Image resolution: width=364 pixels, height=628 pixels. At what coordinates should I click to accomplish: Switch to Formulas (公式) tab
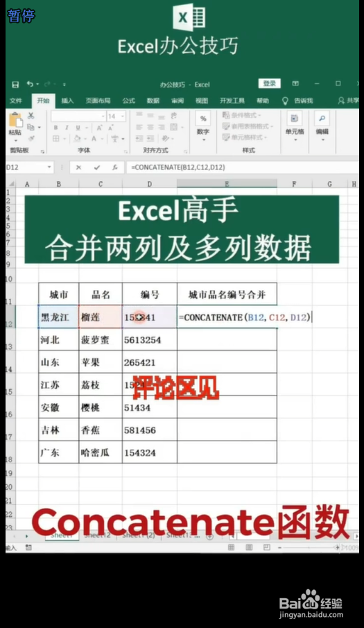[x=128, y=101]
